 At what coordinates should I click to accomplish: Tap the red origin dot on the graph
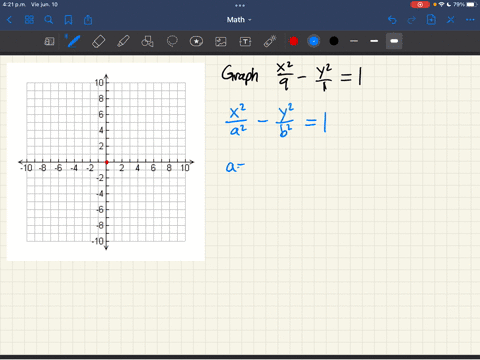point(107,162)
